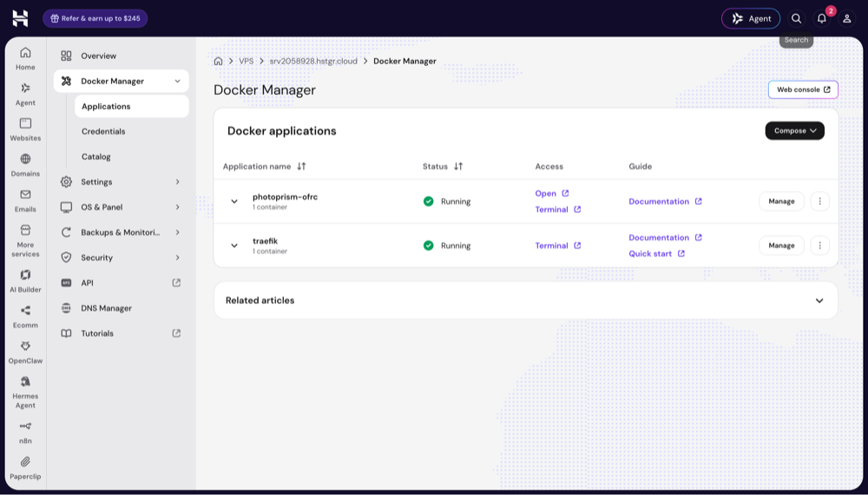Open the API sidebar entry

click(x=122, y=282)
